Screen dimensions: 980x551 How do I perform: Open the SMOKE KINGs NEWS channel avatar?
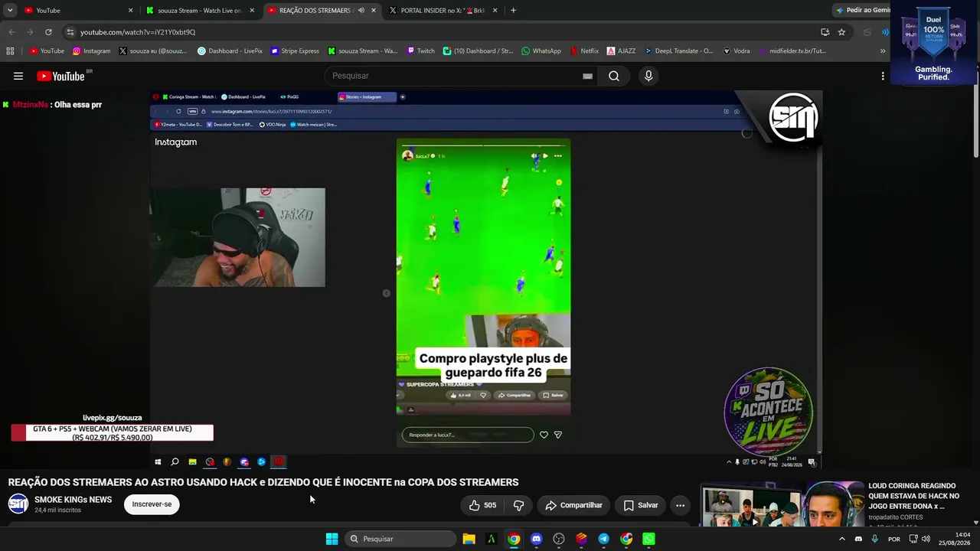(x=18, y=504)
